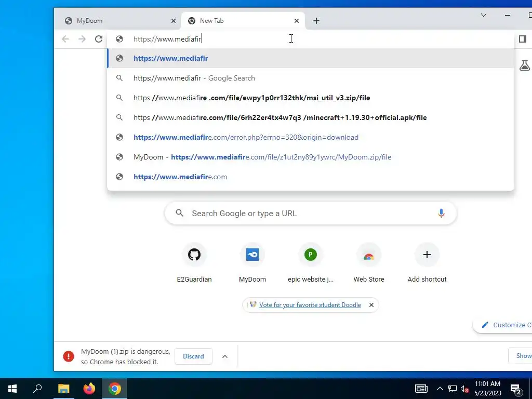Click the browser Back arrow
Image resolution: width=532 pixels, height=399 pixels.
pyautogui.click(x=65, y=39)
